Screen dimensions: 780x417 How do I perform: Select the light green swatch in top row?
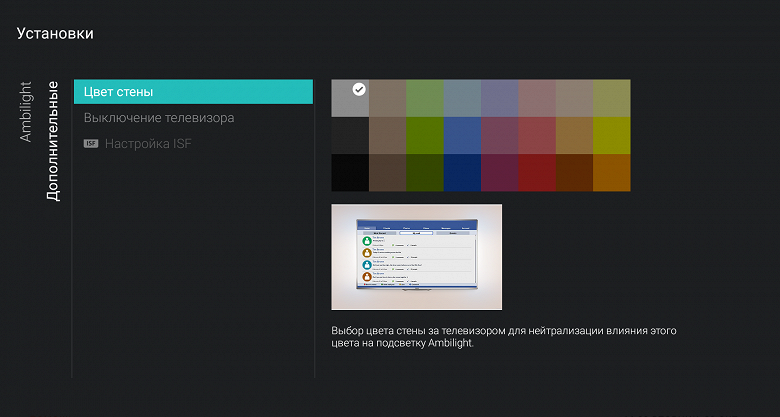point(425,98)
